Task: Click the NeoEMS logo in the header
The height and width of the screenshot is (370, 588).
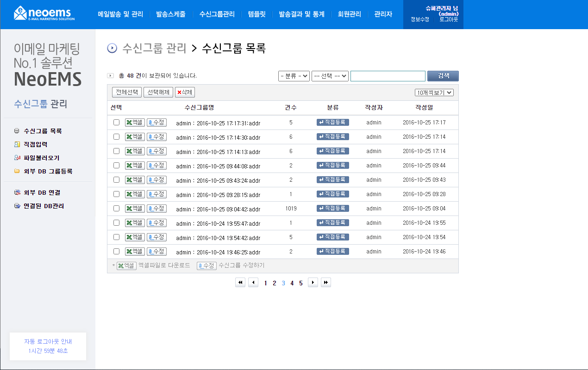Action: click(x=44, y=13)
